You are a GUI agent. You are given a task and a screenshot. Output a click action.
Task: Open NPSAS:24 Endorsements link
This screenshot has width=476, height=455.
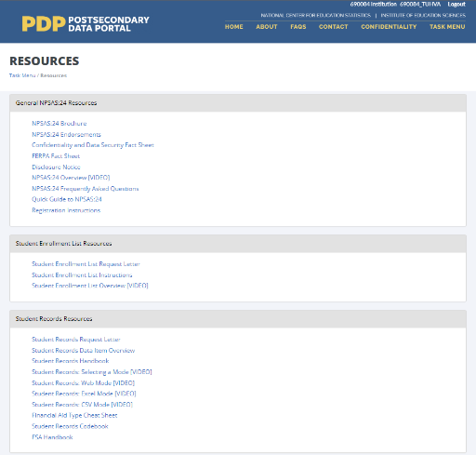66,134
